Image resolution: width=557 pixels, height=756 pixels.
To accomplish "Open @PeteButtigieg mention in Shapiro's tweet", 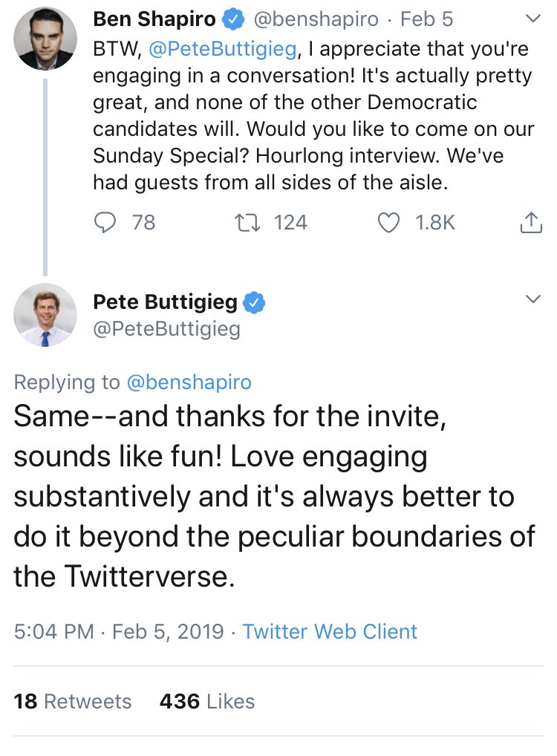I will 222,49.
